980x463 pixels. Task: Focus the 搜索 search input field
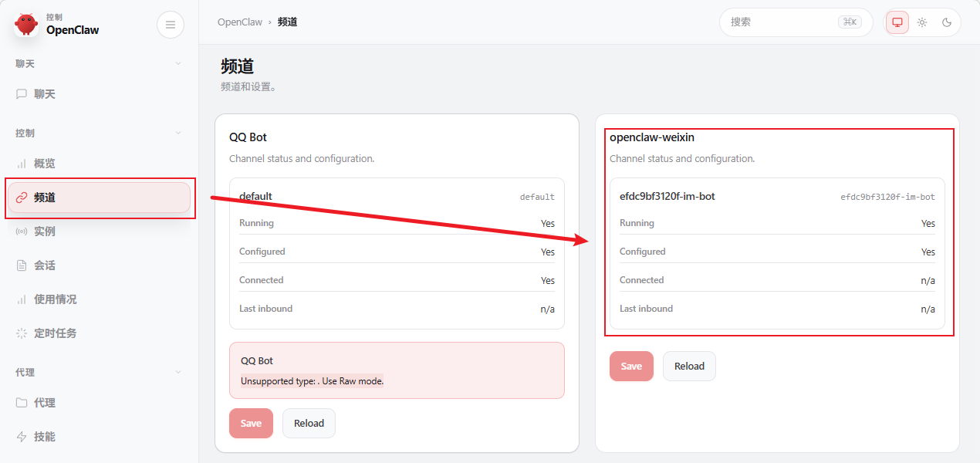tap(779, 22)
